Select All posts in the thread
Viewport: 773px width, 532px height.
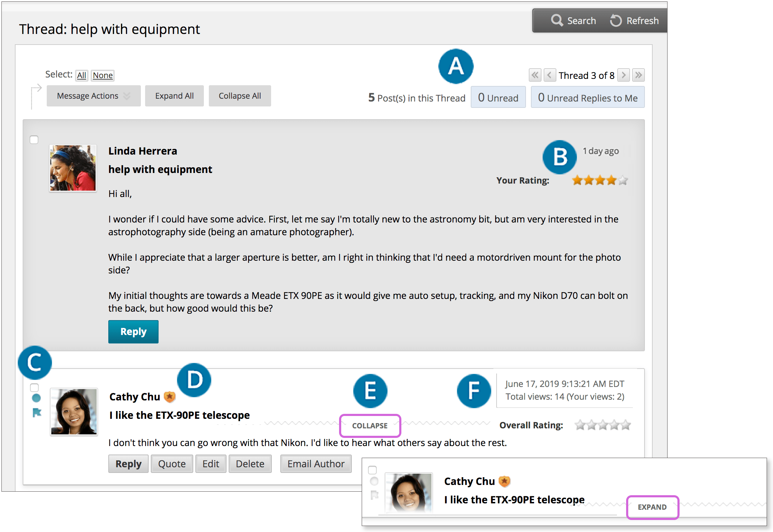[81, 75]
